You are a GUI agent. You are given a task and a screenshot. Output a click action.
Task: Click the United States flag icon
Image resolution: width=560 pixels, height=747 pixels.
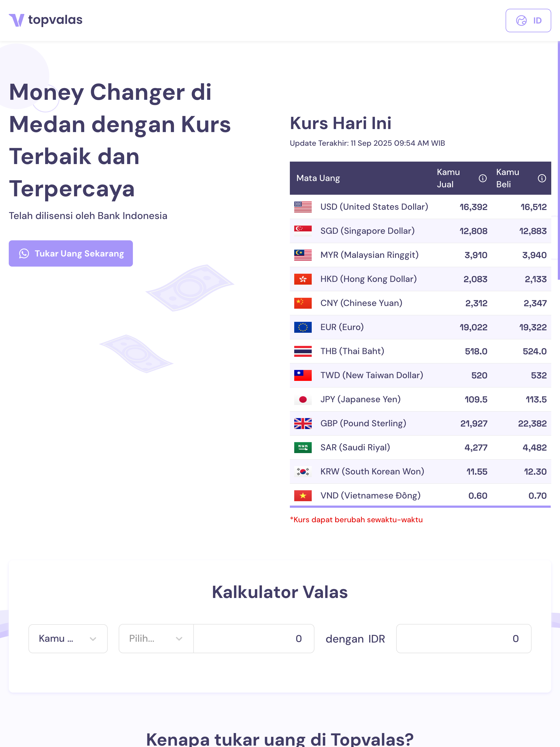tap(303, 207)
